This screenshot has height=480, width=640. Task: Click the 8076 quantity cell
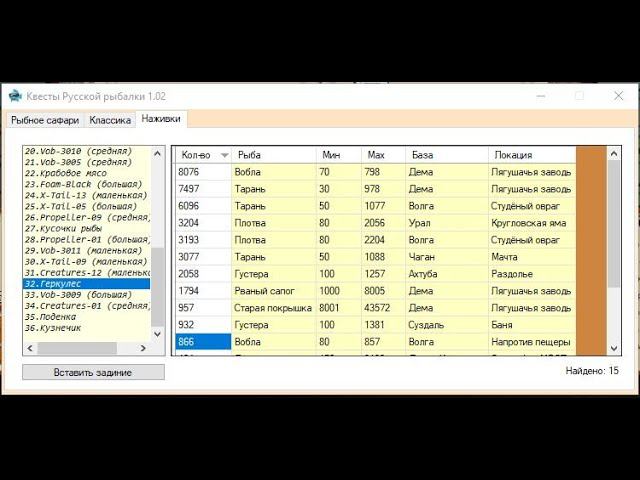(203, 172)
